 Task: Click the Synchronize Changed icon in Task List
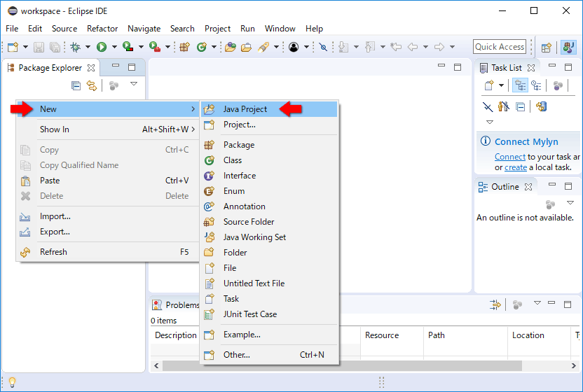coord(541,107)
